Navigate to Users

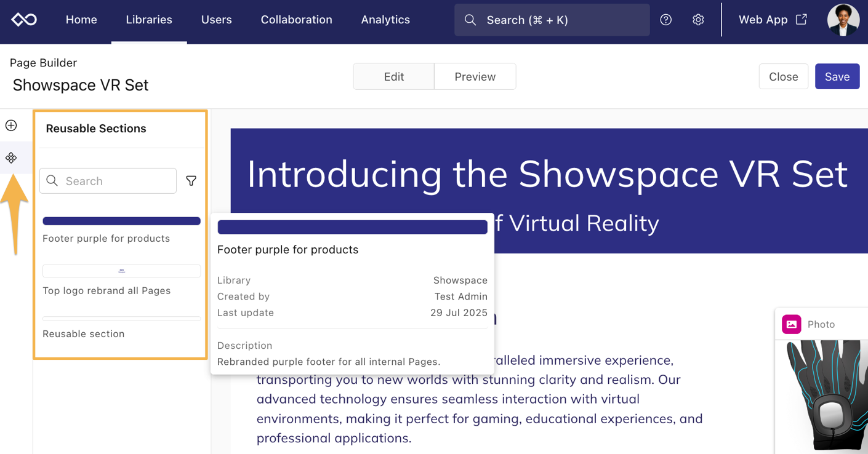[x=216, y=20]
